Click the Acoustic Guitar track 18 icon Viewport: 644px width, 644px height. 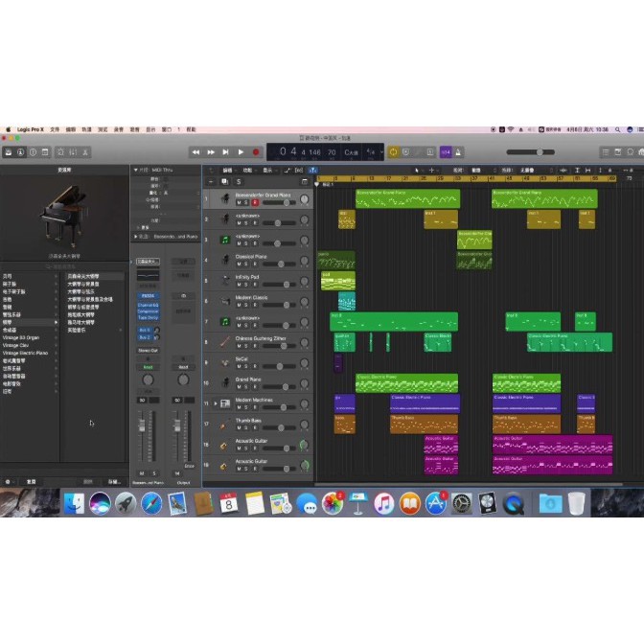coord(225,445)
